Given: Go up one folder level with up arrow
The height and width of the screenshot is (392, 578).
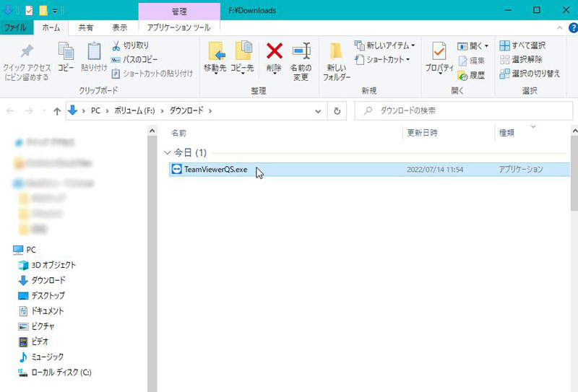Looking at the screenshot, I should tap(57, 111).
